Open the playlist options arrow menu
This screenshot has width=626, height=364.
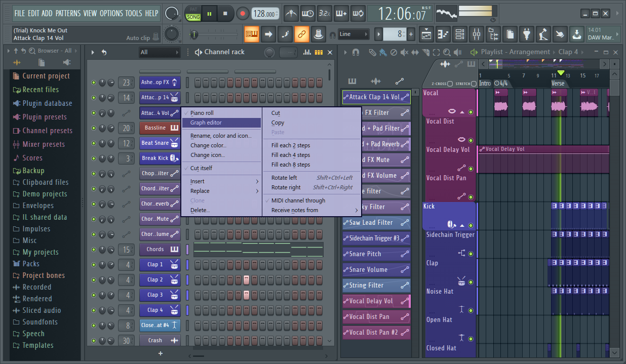345,52
